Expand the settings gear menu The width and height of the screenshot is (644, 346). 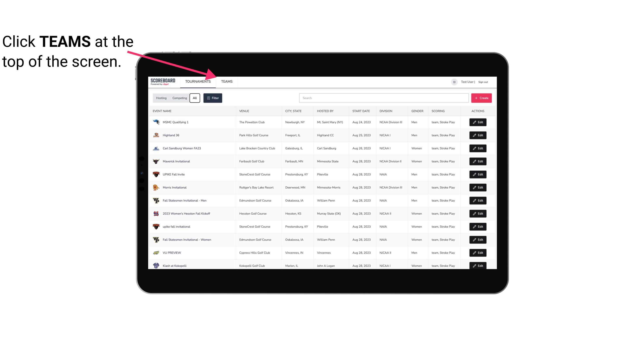pyautogui.click(x=453, y=82)
